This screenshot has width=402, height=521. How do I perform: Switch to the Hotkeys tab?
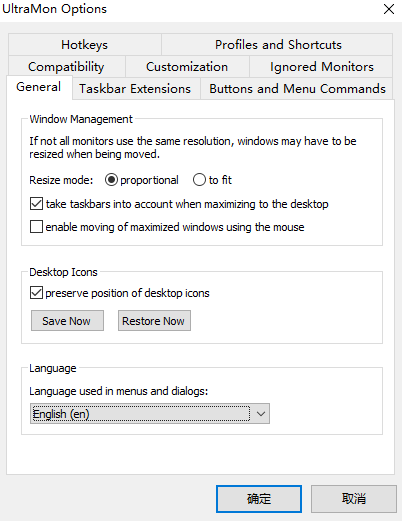85,45
